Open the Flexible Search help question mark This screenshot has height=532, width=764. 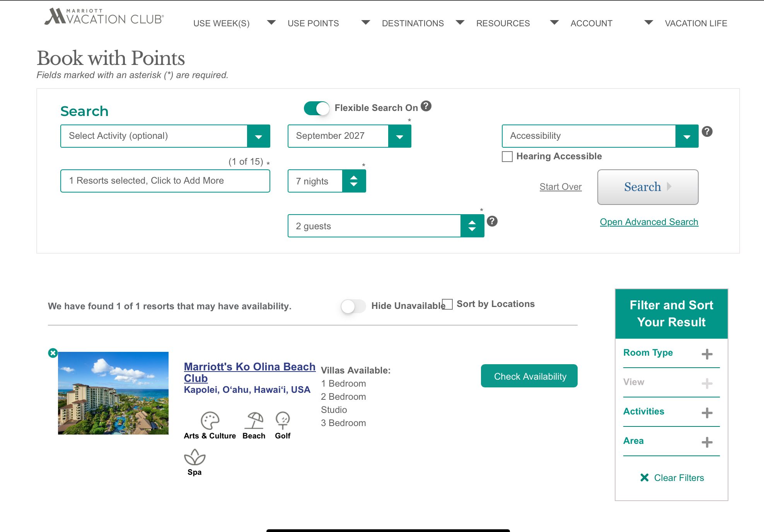[426, 106]
